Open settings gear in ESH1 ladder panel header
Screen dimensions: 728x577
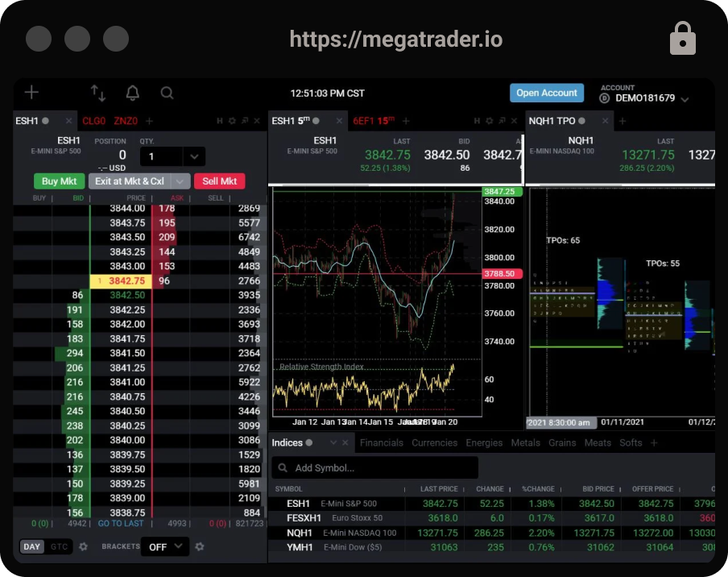232,121
